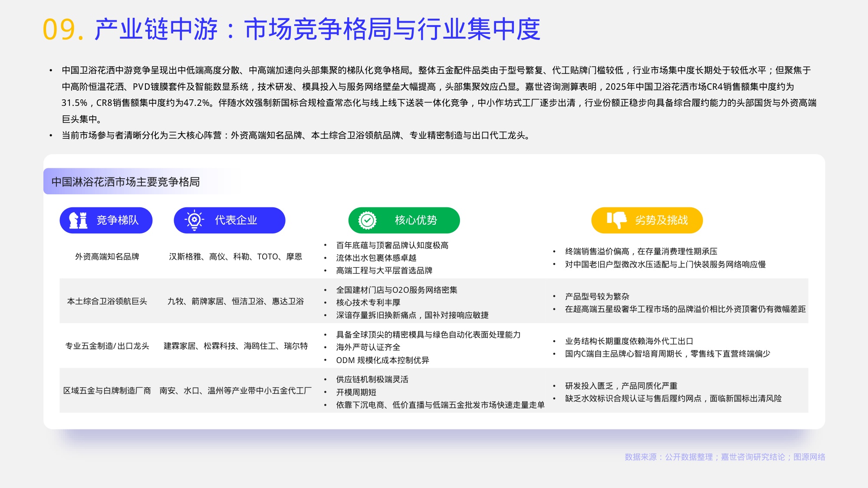Viewport: 868px width, 488px height.
Task: Click the bullet 海外严苛认证齐全
Action: pos(368,347)
